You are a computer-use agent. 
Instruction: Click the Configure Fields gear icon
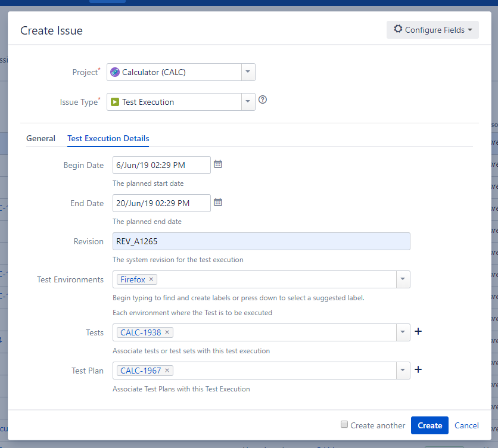[398, 29]
